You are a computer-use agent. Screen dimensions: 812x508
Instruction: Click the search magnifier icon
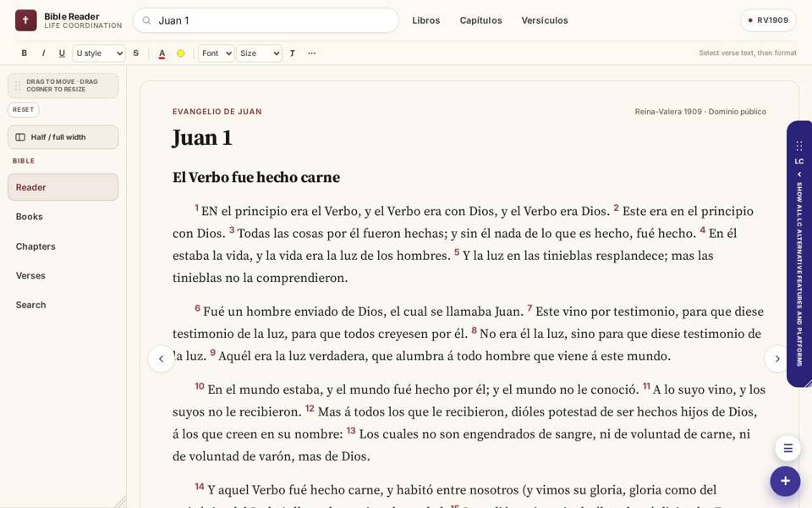146,20
